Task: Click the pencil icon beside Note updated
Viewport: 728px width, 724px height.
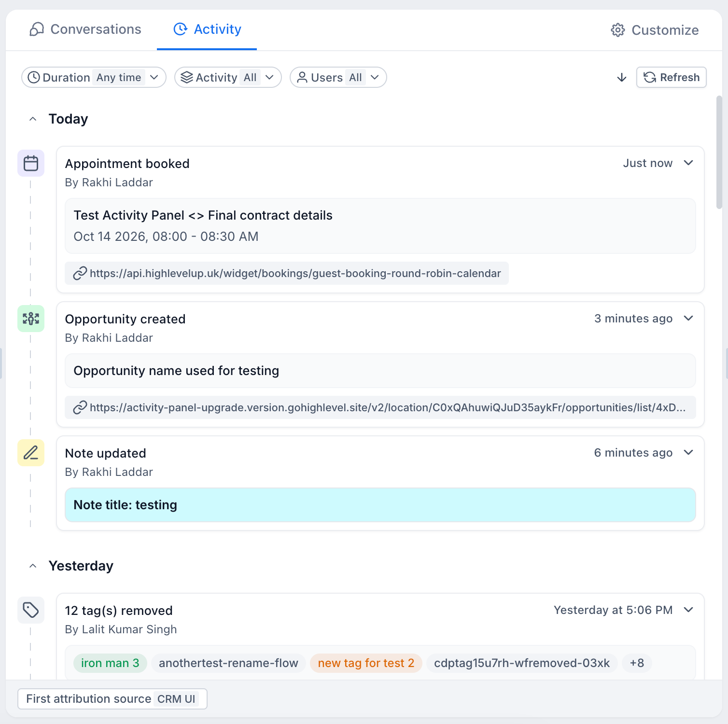Action: [31, 453]
